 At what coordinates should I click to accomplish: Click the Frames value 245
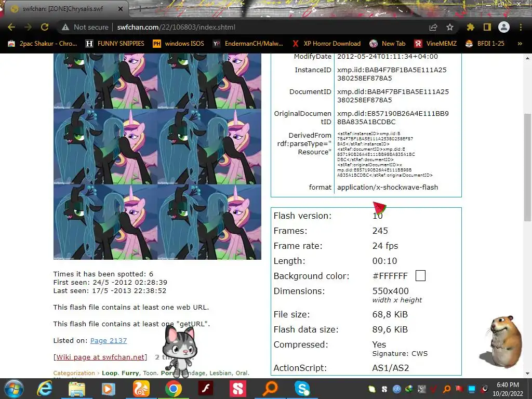[x=380, y=231]
